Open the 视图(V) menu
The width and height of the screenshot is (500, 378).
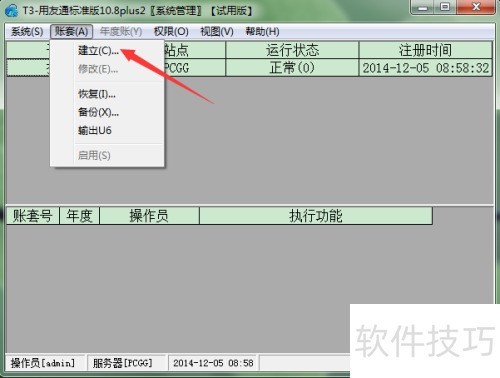tap(217, 32)
